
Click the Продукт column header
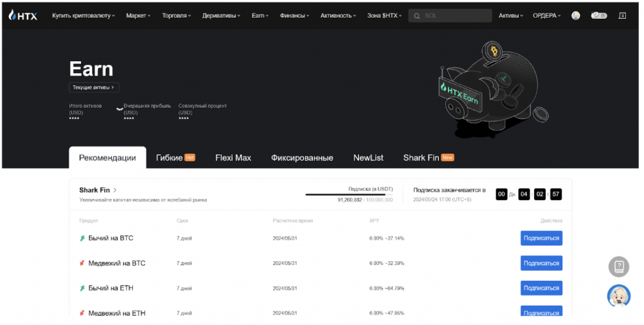89,221
